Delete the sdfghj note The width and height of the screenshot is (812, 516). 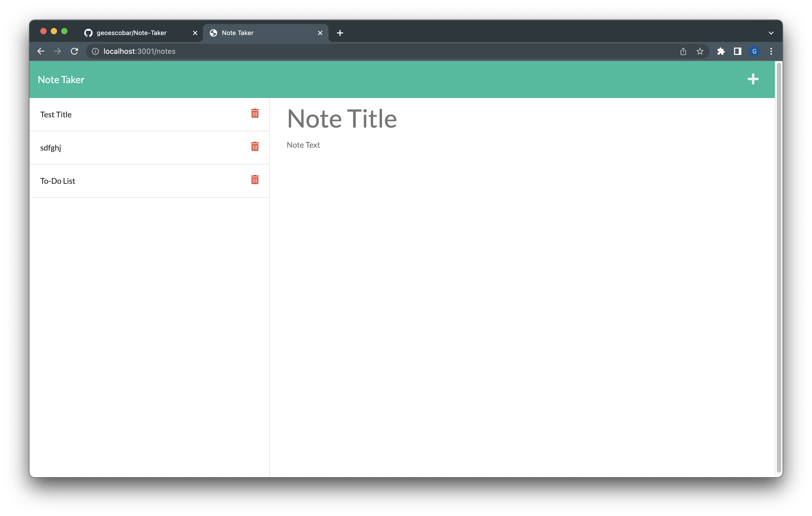click(x=255, y=147)
